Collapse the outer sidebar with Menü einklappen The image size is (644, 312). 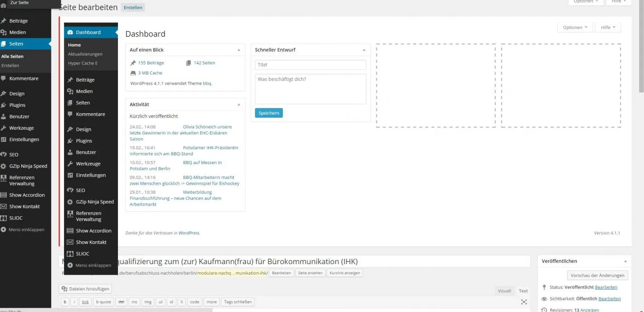pyautogui.click(x=23, y=230)
